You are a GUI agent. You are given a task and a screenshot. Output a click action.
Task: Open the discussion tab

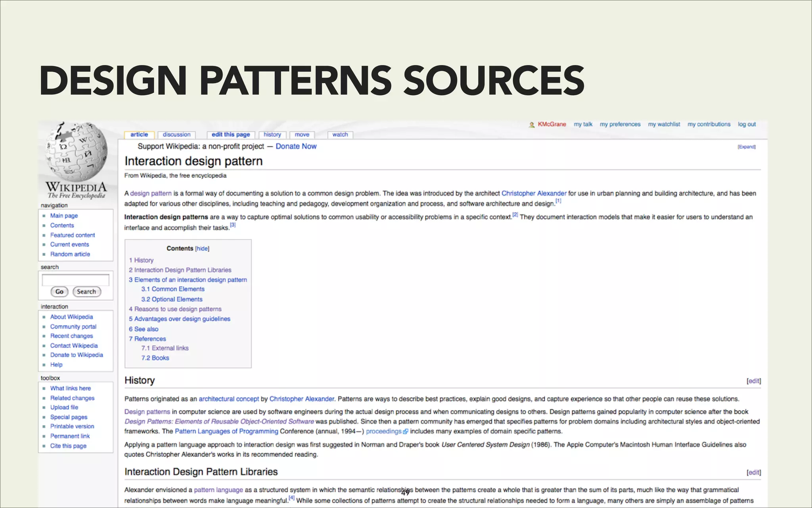(x=176, y=135)
